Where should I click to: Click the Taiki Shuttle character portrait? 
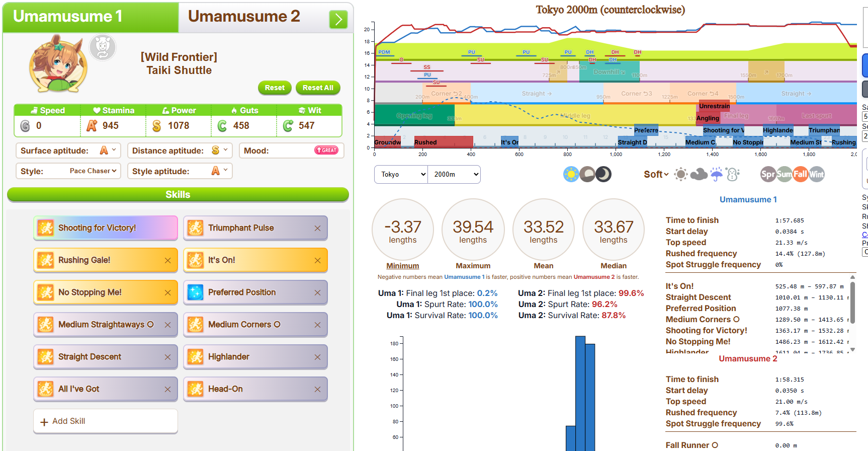tap(58, 64)
